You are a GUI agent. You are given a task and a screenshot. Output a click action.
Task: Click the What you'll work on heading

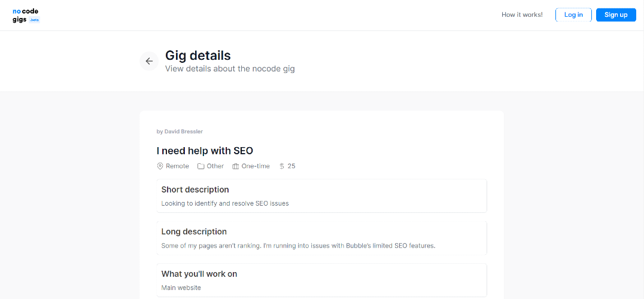point(199,273)
